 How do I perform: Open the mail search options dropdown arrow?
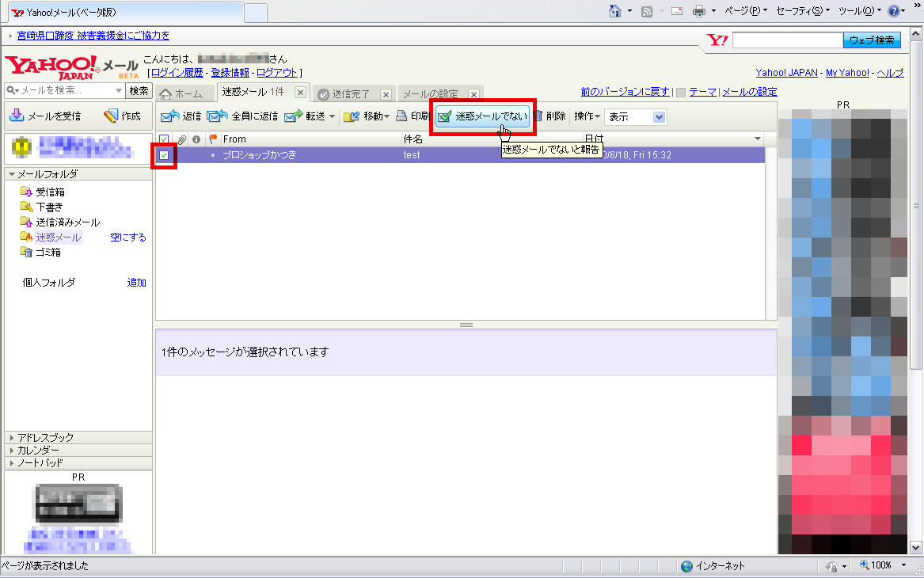[119, 90]
